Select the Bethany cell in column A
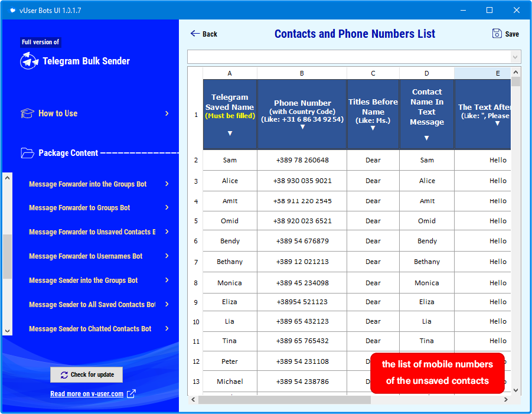532x414 pixels. pos(230,262)
